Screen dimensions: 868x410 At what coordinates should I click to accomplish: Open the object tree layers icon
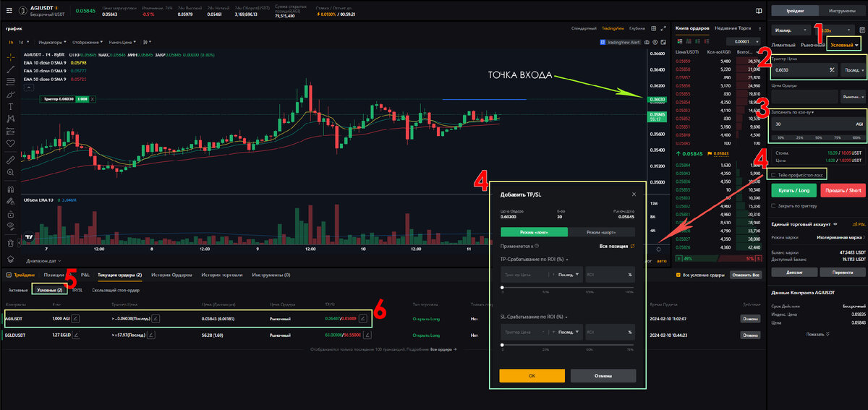10,259
